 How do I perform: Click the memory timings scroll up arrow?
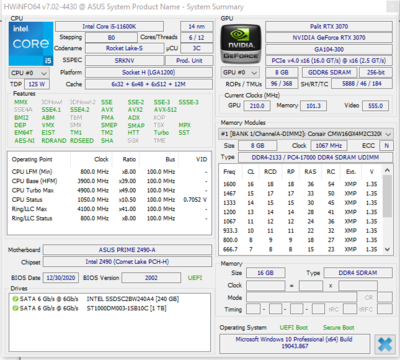tap(387, 170)
